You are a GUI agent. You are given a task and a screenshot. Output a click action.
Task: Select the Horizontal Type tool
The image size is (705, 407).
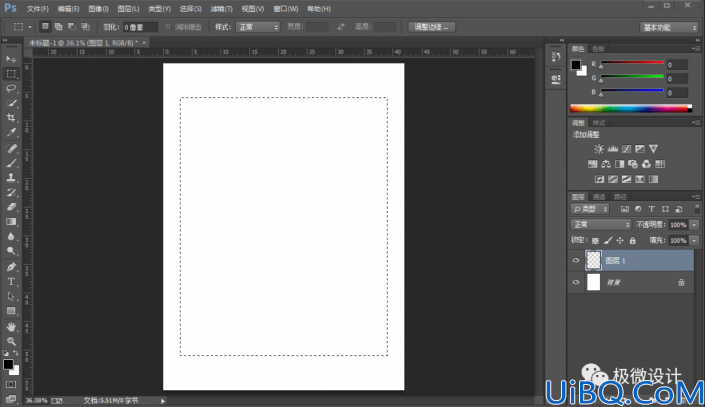11,282
